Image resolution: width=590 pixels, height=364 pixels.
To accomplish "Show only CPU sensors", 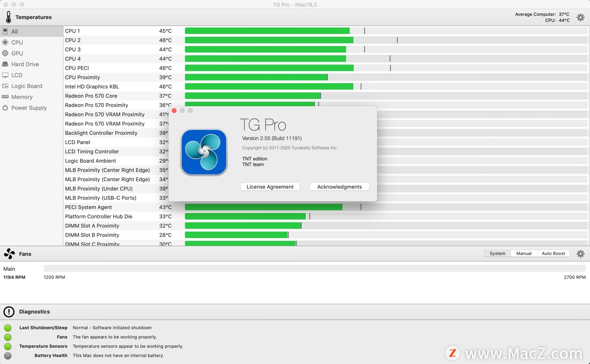I will (x=31, y=42).
